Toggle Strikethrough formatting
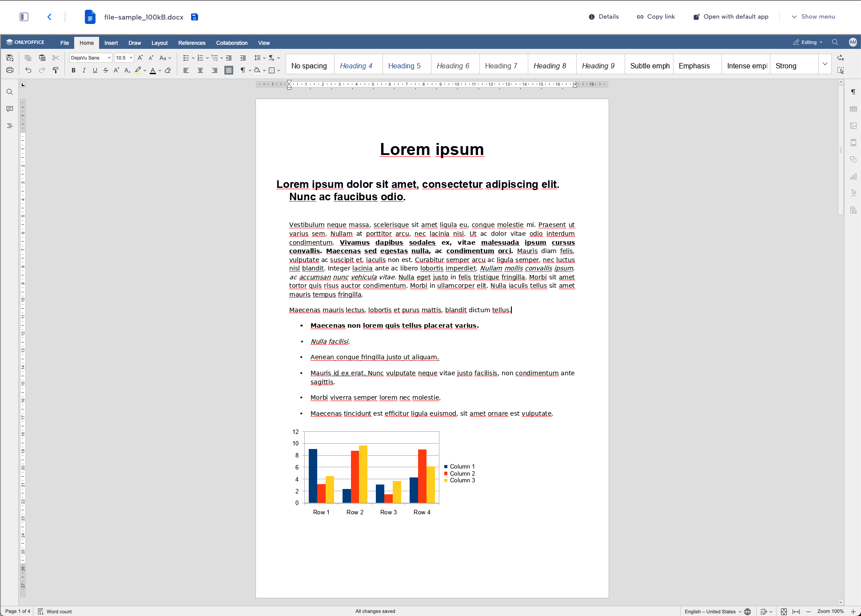Screen dimensions: 861x616 [x=106, y=70]
